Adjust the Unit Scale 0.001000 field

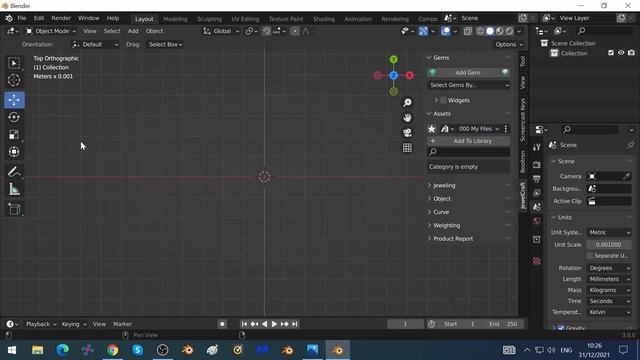tap(609, 244)
